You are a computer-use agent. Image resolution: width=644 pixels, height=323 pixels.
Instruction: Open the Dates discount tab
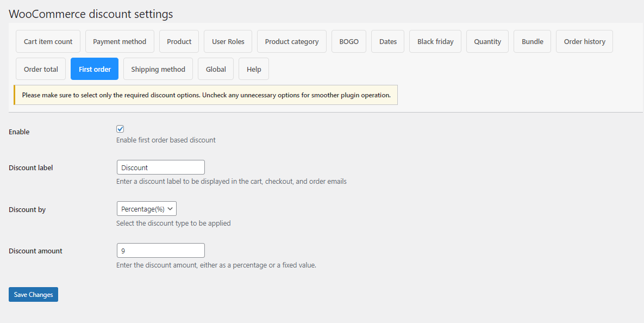pyautogui.click(x=387, y=41)
